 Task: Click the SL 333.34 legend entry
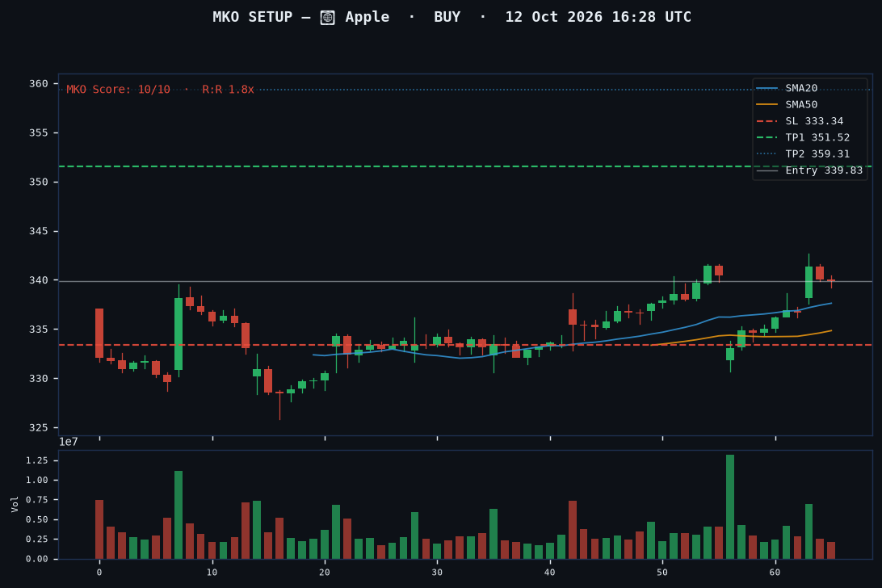point(800,121)
